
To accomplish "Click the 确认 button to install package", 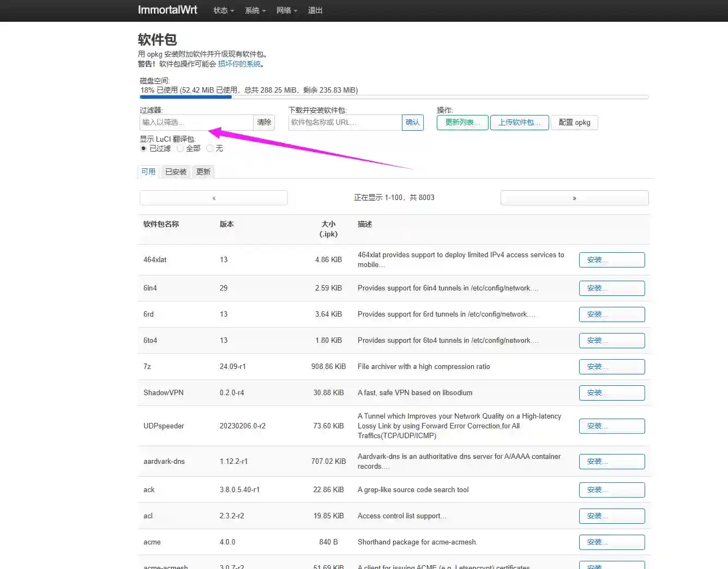I will pos(413,122).
